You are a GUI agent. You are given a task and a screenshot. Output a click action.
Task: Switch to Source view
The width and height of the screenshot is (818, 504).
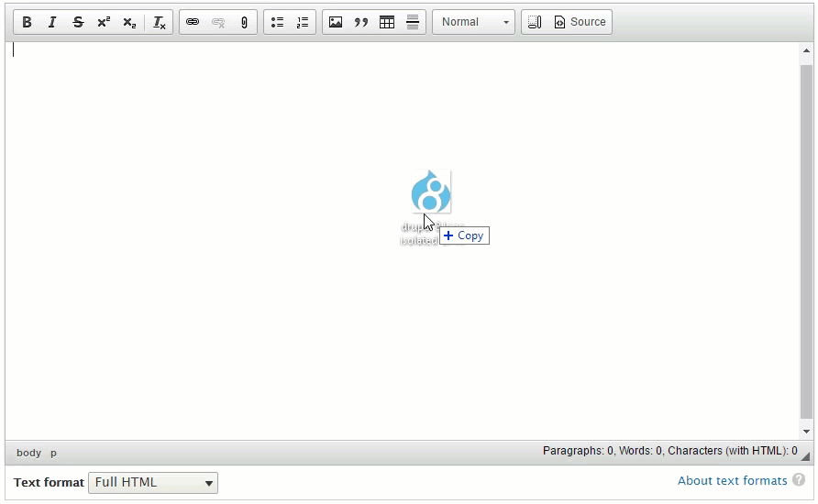tap(580, 22)
